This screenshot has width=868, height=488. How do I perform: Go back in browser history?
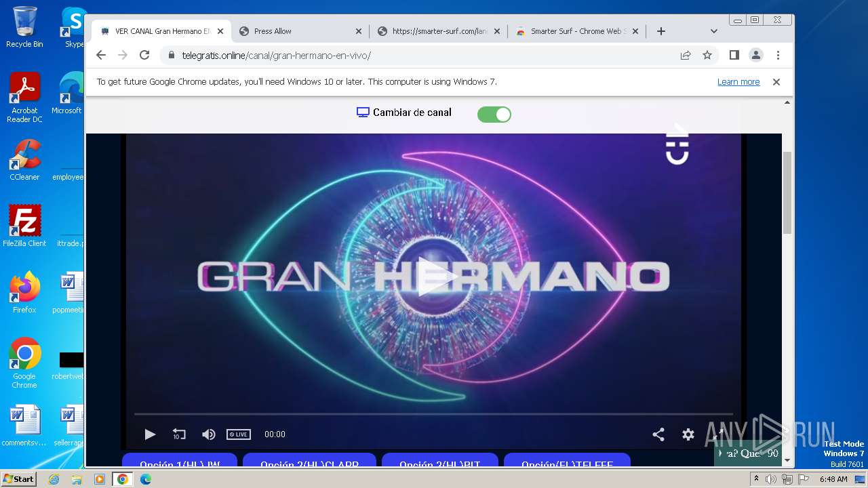[101, 56]
